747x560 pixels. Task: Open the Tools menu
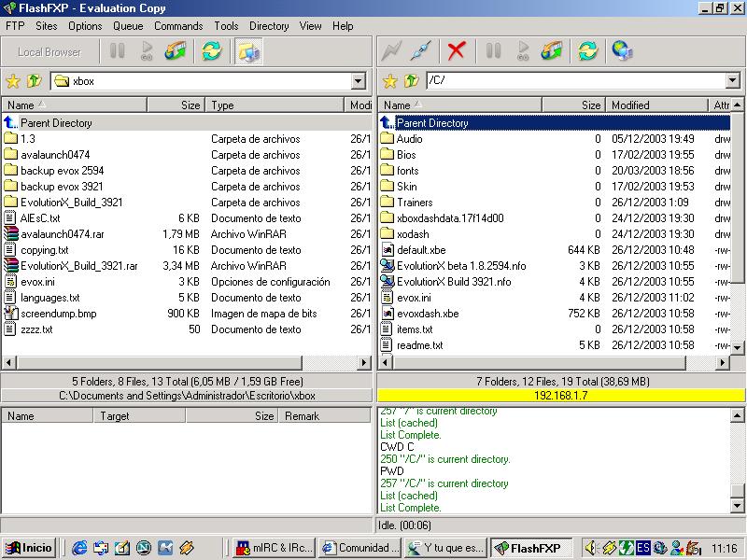coord(226,26)
